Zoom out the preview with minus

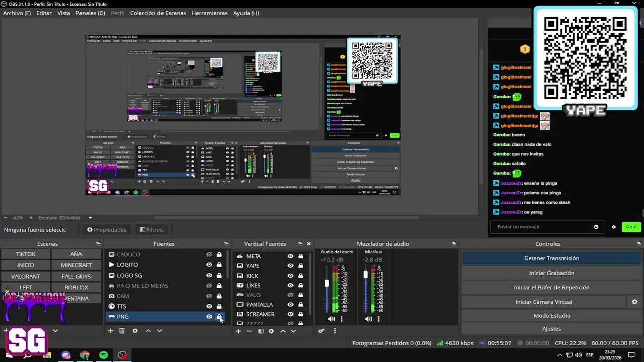click(x=6, y=218)
